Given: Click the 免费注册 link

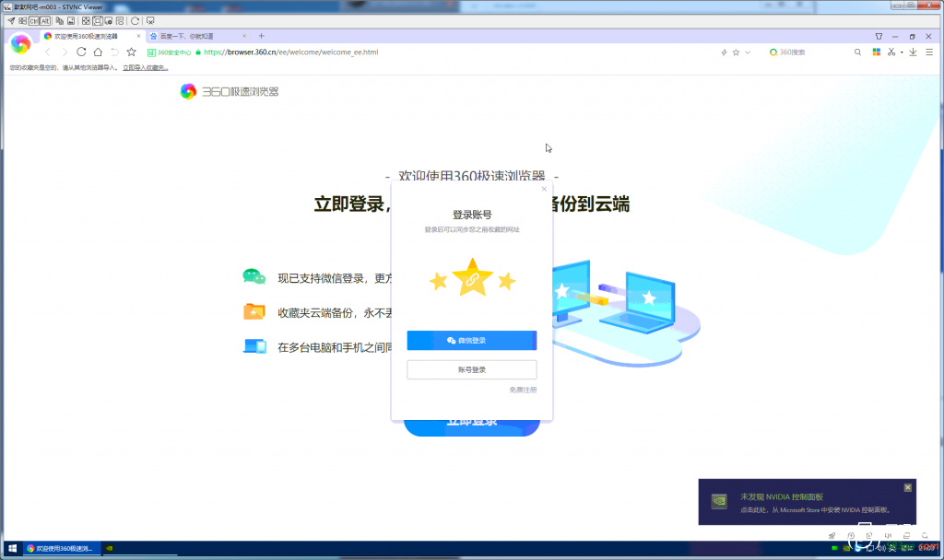Looking at the screenshot, I should 523,390.
